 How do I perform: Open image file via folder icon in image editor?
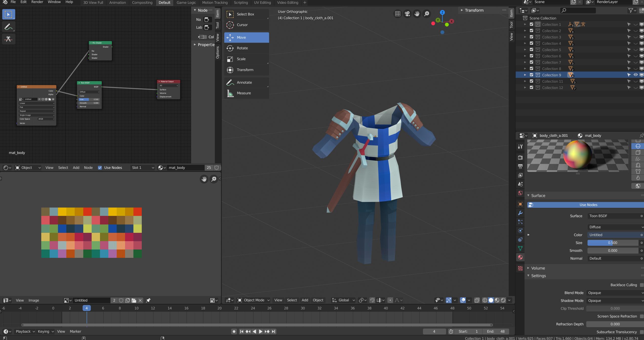tap(134, 300)
